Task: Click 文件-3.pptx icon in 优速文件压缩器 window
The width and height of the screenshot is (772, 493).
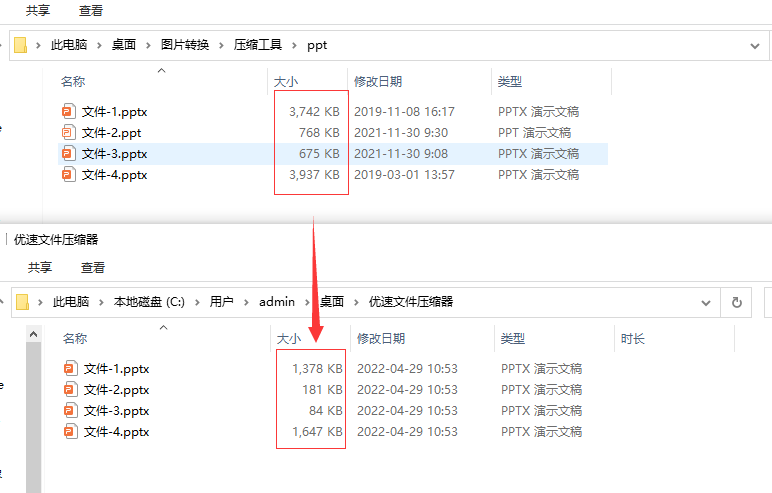Action: tap(71, 410)
